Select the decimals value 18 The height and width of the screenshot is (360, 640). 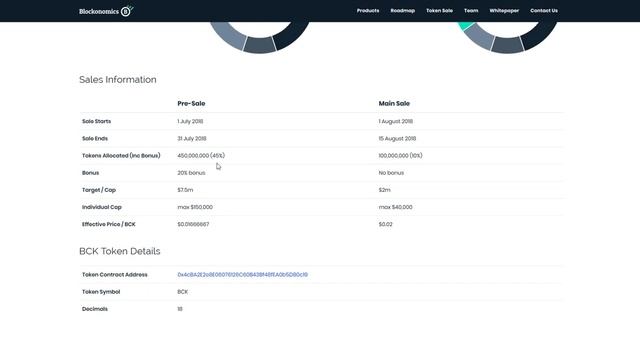(x=180, y=309)
